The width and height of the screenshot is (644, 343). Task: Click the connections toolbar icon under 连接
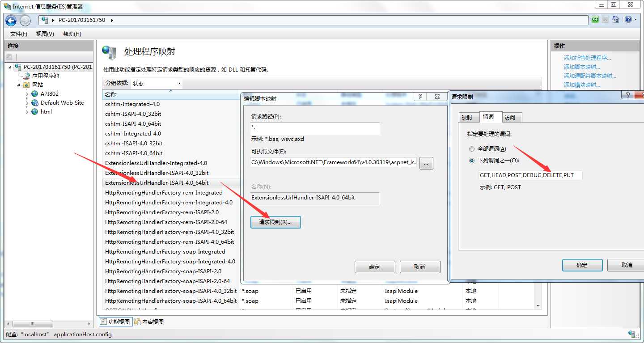(9, 57)
